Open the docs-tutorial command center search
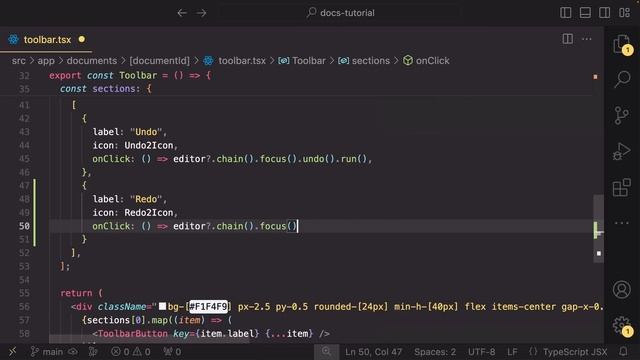The image size is (640, 360). [341, 13]
